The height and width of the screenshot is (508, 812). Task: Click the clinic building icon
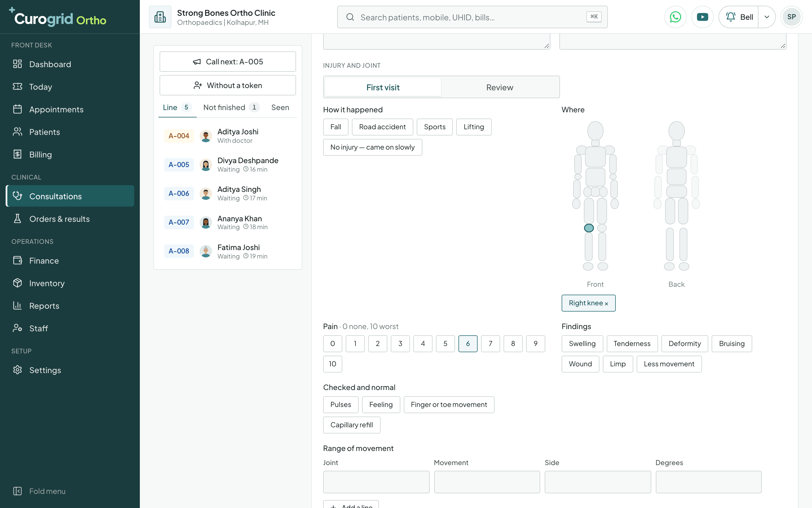tap(160, 17)
